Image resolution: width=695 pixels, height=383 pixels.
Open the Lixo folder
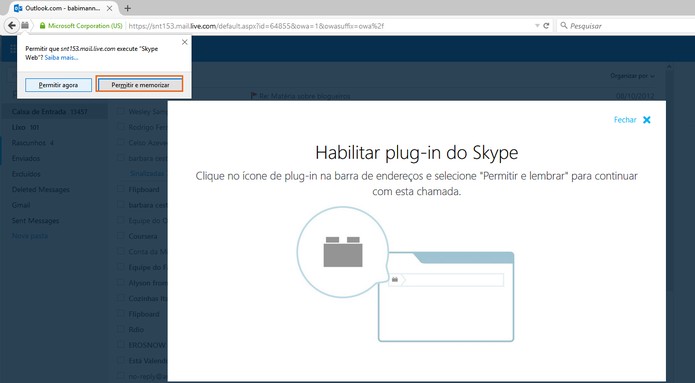pyautogui.click(x=25, y=127)
